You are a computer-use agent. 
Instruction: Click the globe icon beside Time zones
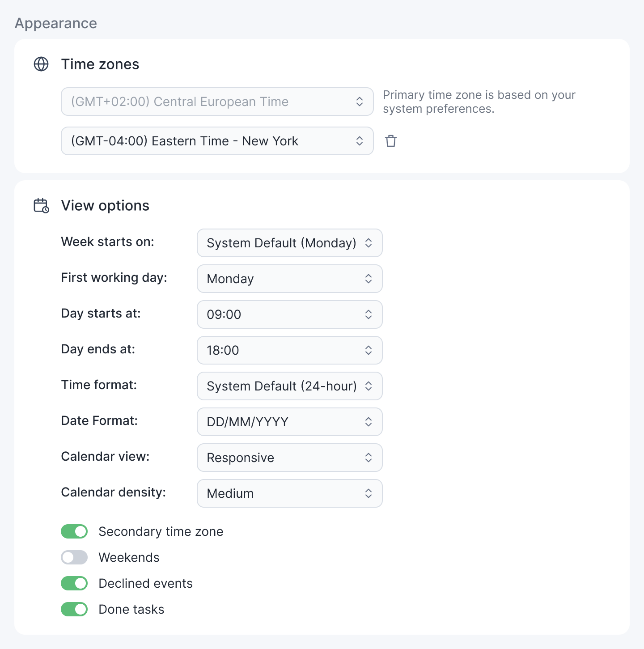[x=41, y=64]
